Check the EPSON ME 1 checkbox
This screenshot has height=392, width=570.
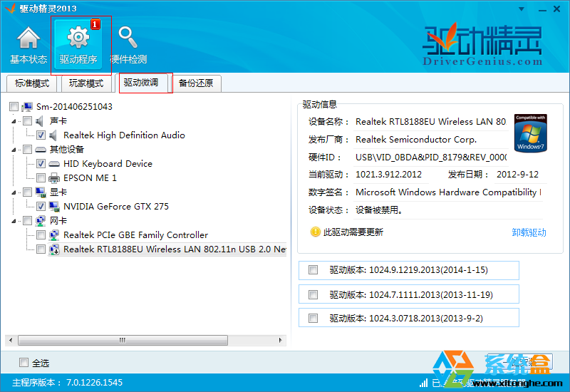(41, 177)
